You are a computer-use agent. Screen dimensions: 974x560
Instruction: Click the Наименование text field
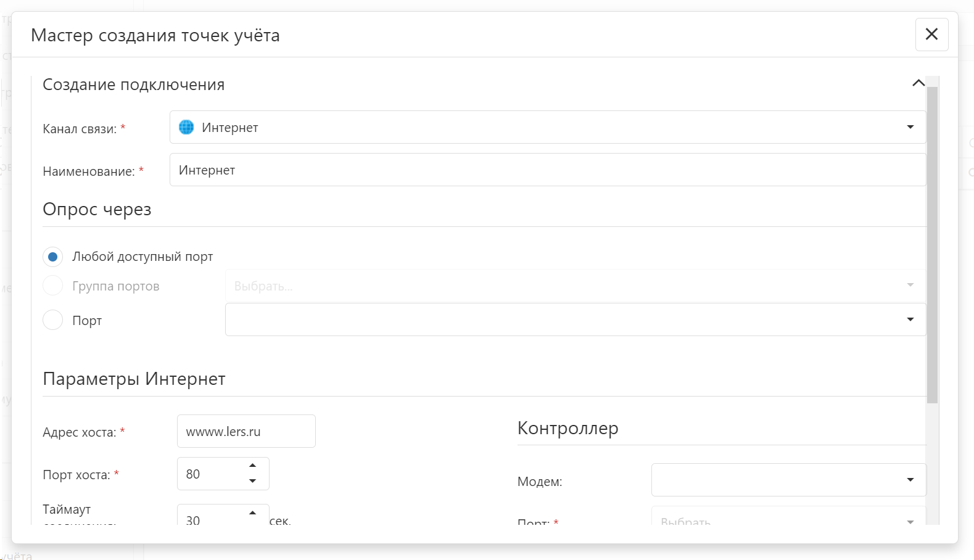pos(547,170)
